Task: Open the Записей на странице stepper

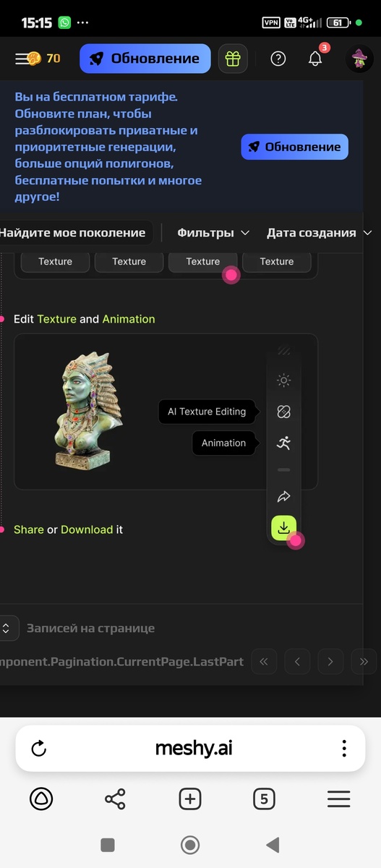Action: tap(7, 628)
